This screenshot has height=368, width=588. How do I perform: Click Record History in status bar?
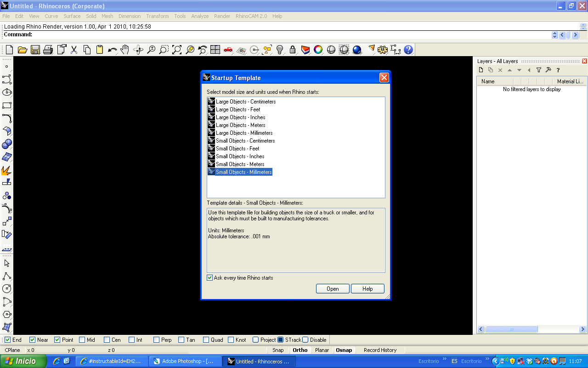380,350
